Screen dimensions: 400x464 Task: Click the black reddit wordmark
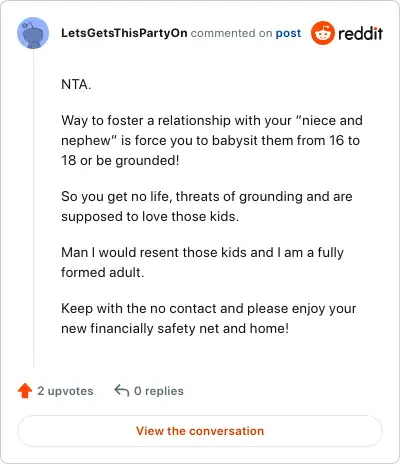tap(360, 33)
